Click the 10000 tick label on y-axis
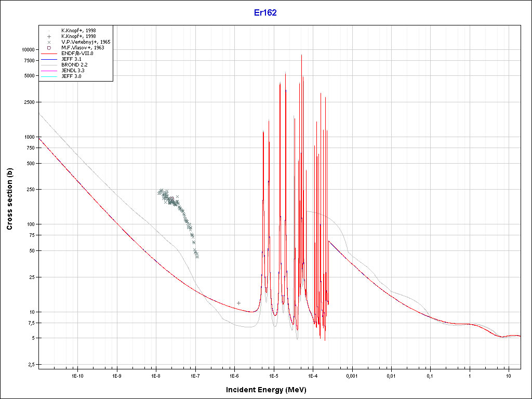 pyautogui.click(x=27, y=50)
